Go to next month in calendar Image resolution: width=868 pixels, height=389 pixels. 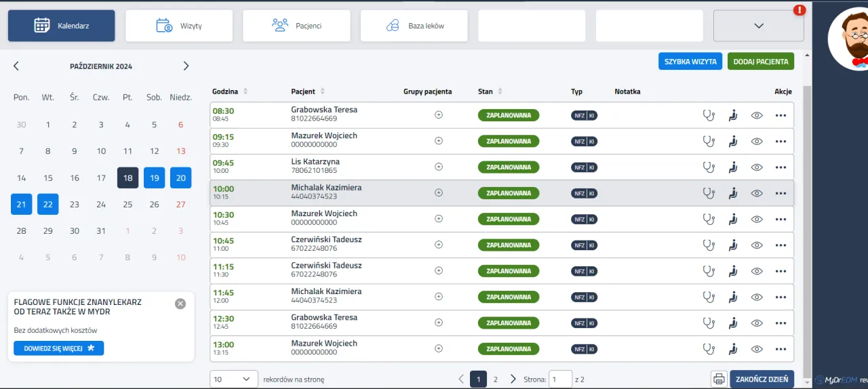click(186, 66)
